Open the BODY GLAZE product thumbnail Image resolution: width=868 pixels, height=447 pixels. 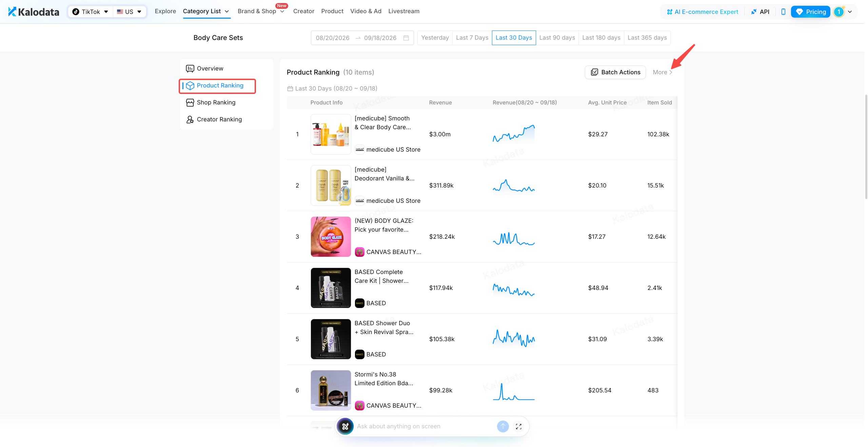(331, 237)
